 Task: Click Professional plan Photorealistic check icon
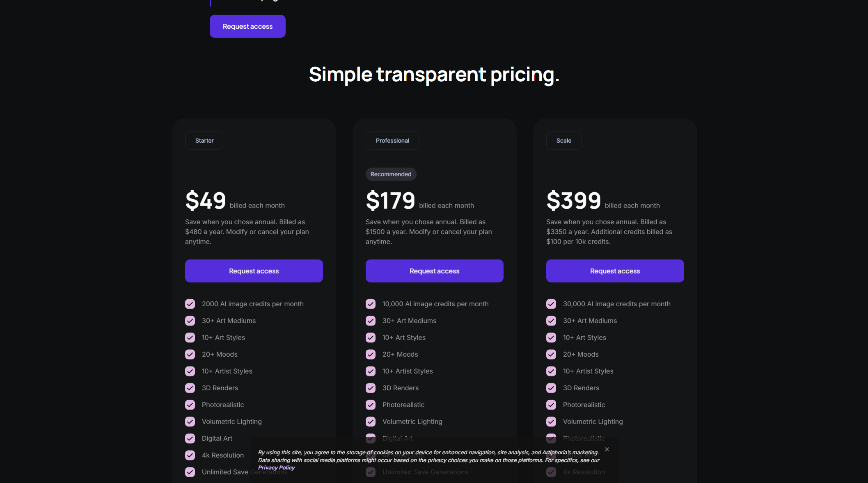point(371,405)
